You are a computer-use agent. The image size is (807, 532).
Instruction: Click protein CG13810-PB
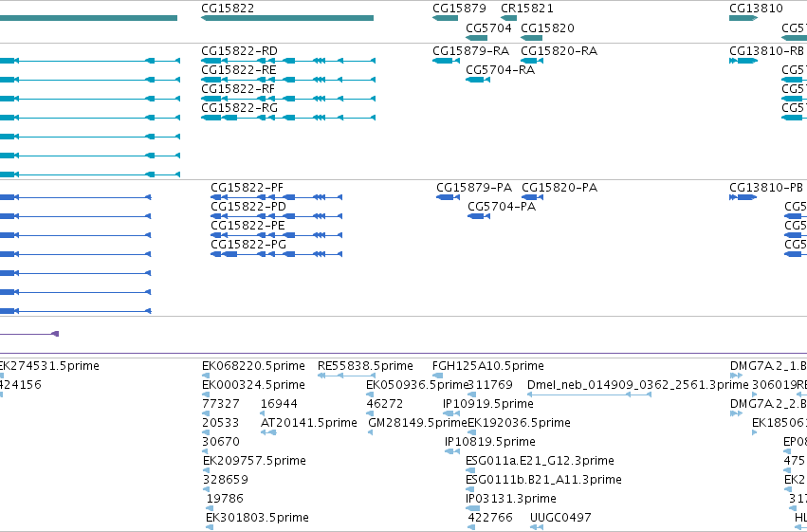[743, 197]
